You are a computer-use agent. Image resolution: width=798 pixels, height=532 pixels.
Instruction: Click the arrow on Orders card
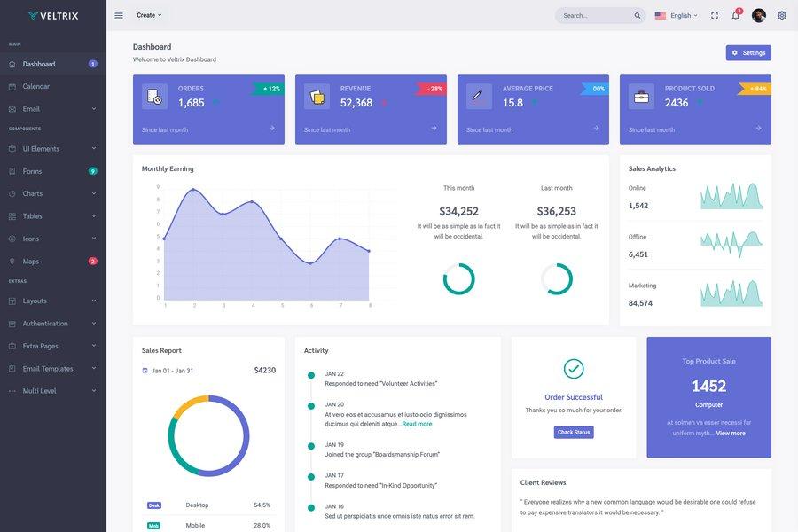tap(271, 129)
